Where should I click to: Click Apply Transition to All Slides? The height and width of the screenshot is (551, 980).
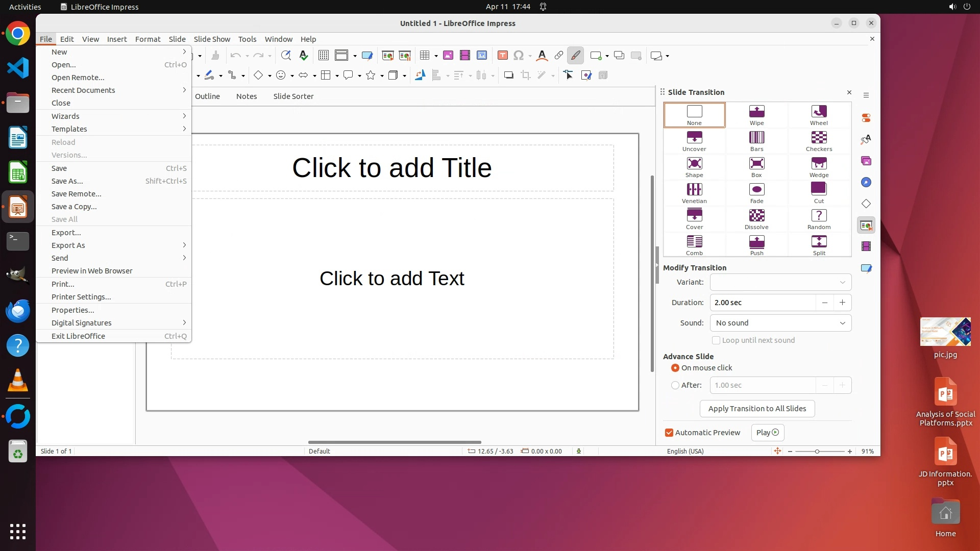tap(757, 409)
